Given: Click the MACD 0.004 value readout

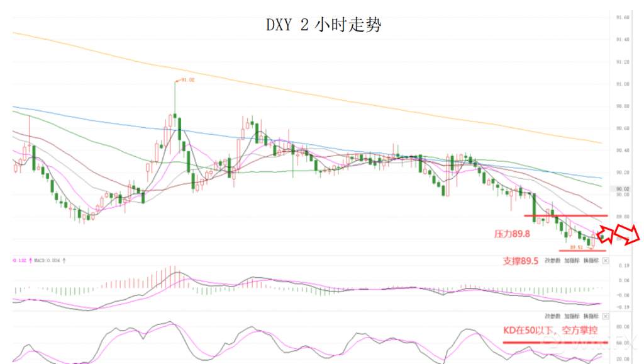Looking at the screenshot, I should (47, 260).
